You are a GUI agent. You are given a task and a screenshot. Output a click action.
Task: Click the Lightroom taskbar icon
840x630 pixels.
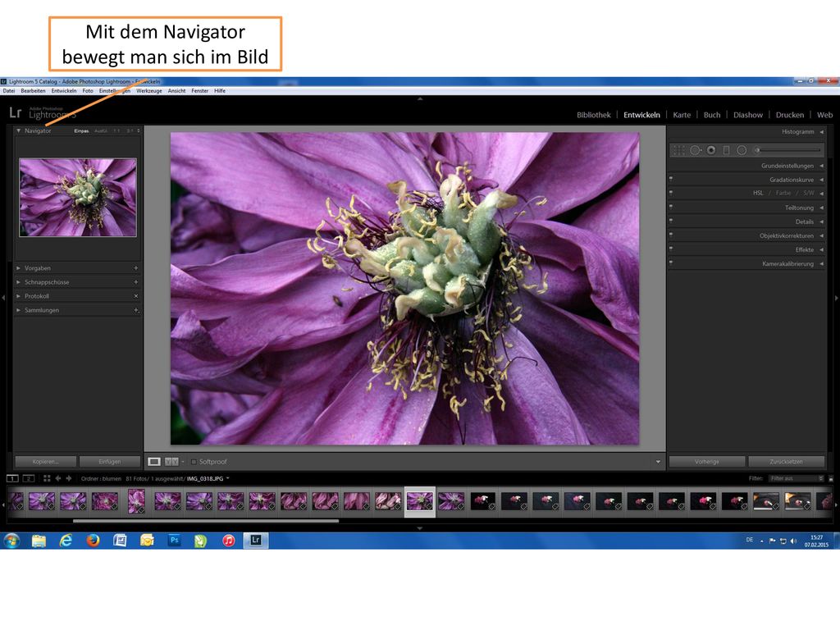point(256,541)
